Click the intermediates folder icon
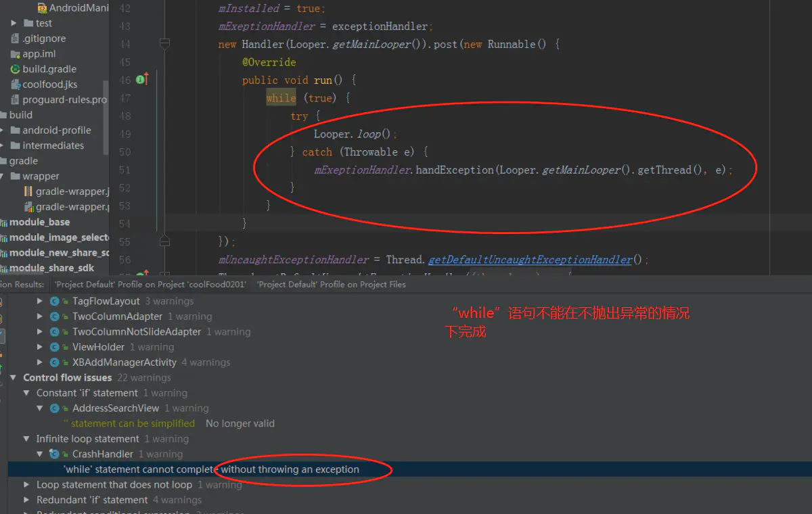The image size is (812, 514). point(16,145)
